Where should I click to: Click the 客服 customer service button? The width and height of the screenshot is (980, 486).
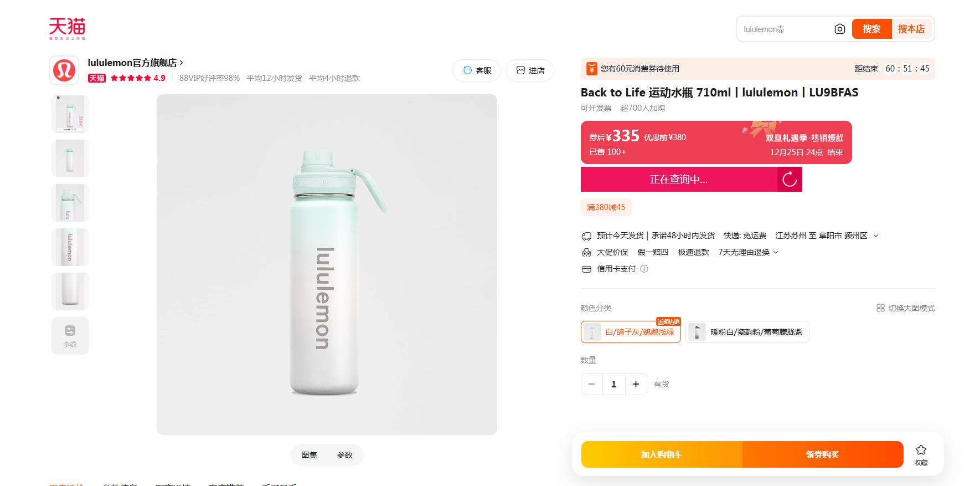click(x=477, y=70)
